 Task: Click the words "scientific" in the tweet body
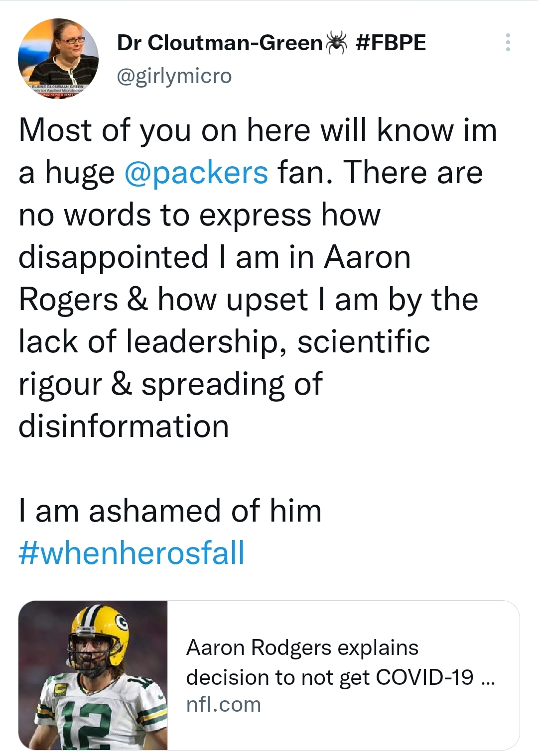(x=364, y=342)
